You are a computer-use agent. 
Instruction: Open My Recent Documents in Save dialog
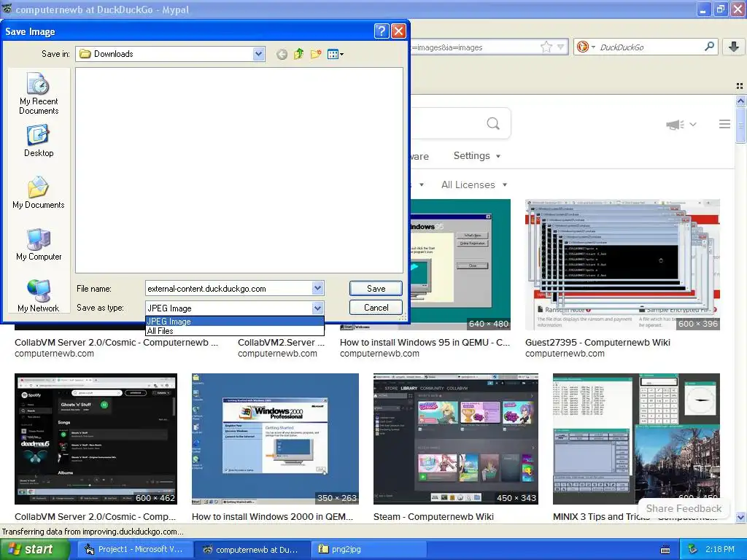tap(39, 94)
